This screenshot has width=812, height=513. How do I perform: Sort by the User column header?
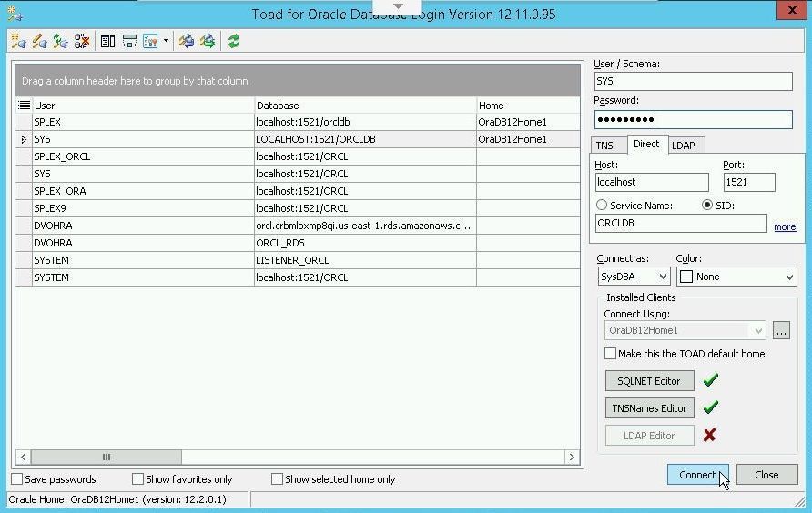[143, 106]
